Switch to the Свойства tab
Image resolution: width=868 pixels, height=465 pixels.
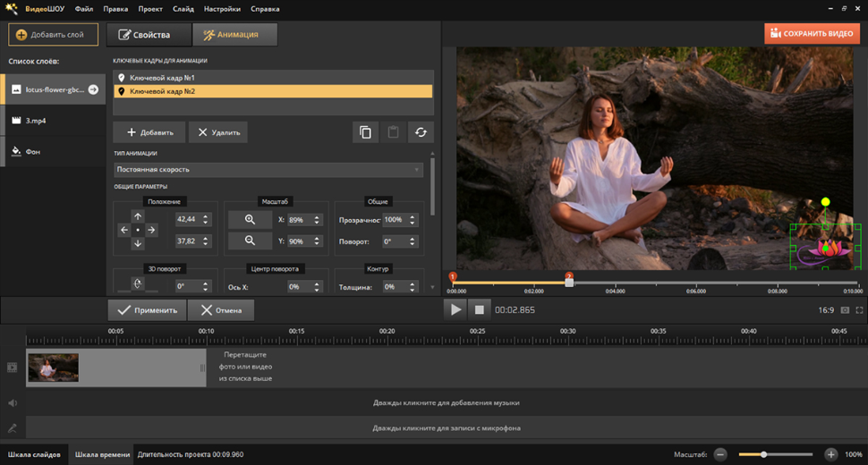(149, 35)
